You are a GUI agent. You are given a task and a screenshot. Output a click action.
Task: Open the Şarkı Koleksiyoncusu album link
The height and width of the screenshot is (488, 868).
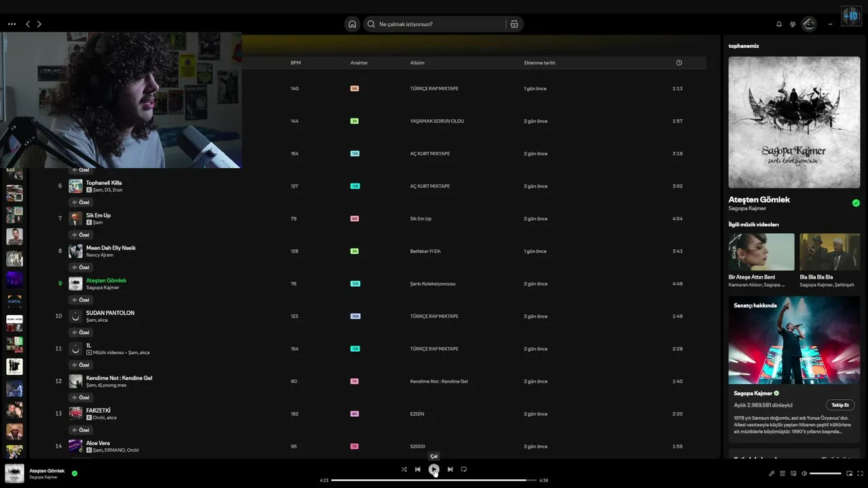[x=433, y=284]
